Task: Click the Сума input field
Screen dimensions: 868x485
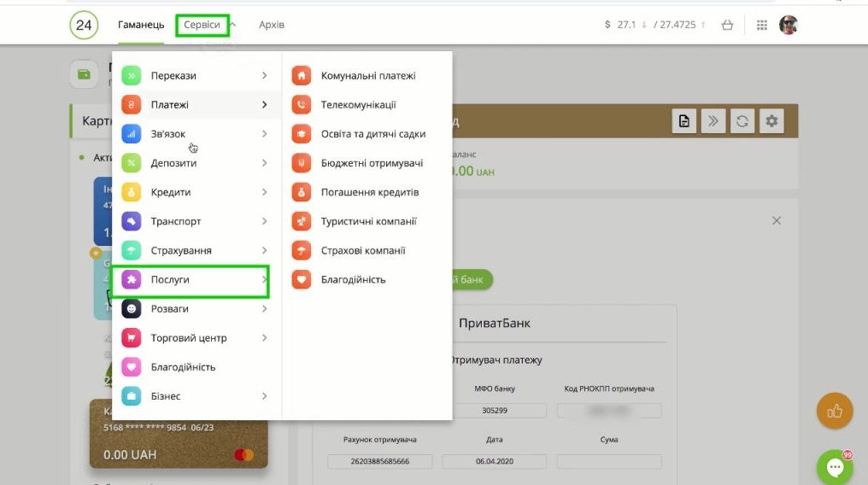Action: coord(608,461)
